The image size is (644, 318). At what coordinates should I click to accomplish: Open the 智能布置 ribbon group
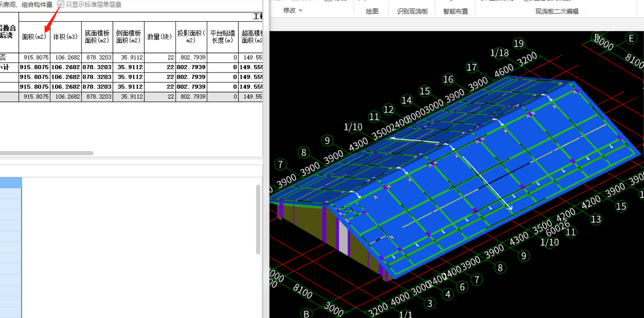click(456, 12)
